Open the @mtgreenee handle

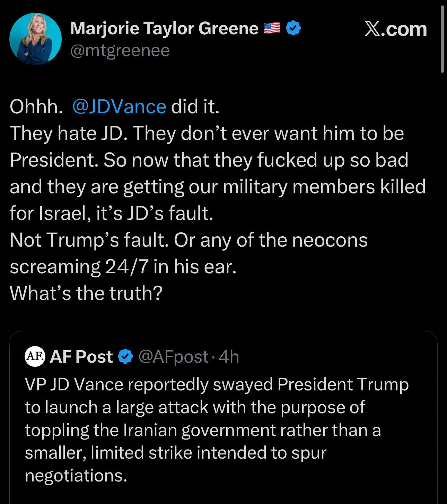[x=120, y=51]
